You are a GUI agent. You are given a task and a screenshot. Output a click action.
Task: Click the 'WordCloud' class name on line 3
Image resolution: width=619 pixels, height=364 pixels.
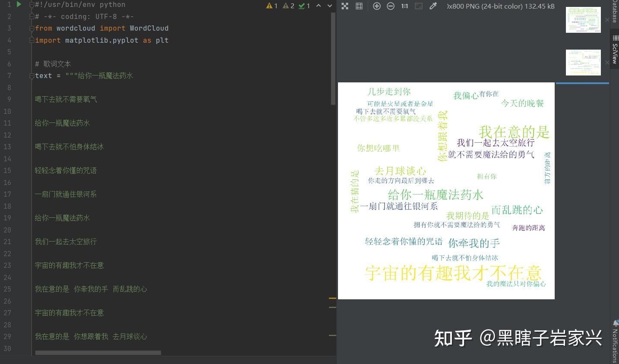point(149,28)
